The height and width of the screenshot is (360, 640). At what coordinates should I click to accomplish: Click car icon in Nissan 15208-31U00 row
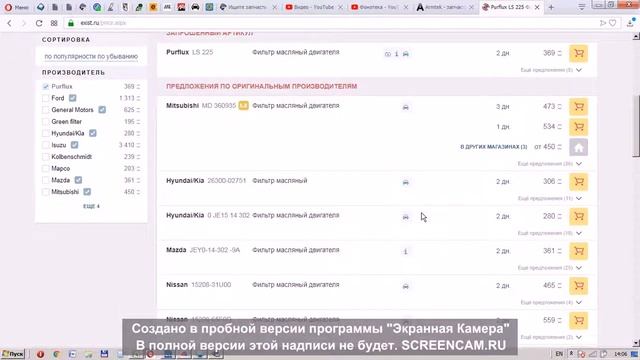[x=405, y=286]
